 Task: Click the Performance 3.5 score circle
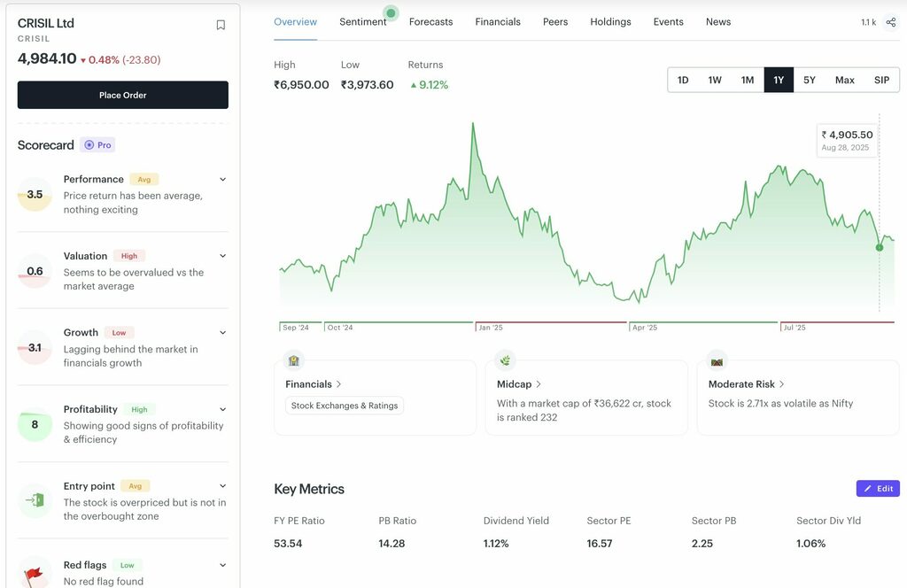[35, 194]
